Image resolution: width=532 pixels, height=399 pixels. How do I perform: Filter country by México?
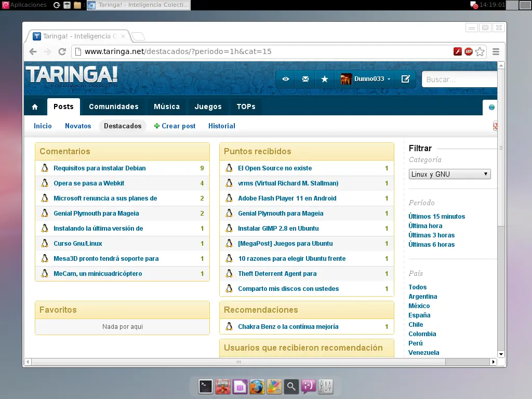pos(419,306)
